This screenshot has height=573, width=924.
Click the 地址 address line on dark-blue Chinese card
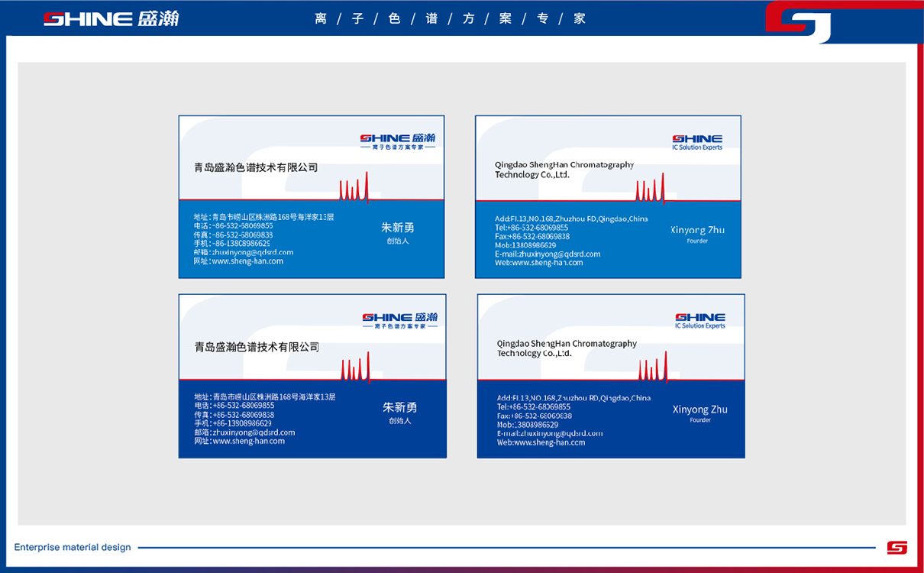tap(265, 397)
